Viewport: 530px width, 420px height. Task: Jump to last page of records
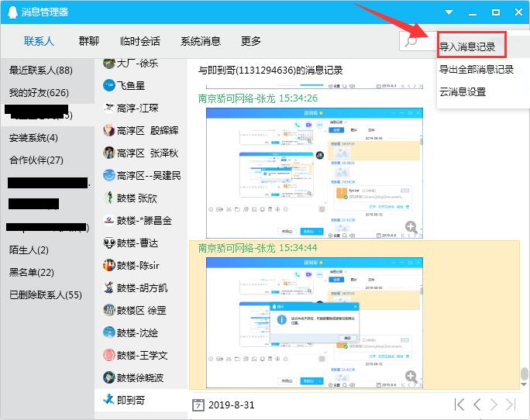coord(511,405)
